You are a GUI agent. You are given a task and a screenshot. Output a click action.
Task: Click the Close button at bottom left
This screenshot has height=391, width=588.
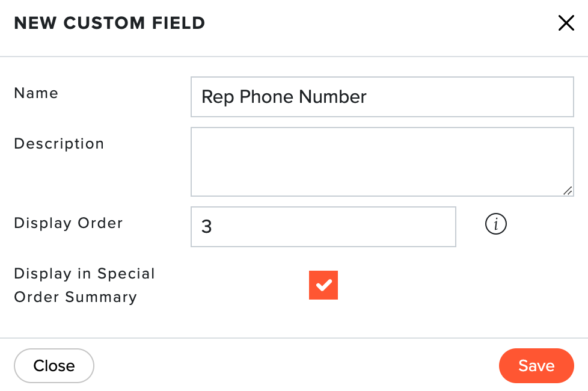54,366
